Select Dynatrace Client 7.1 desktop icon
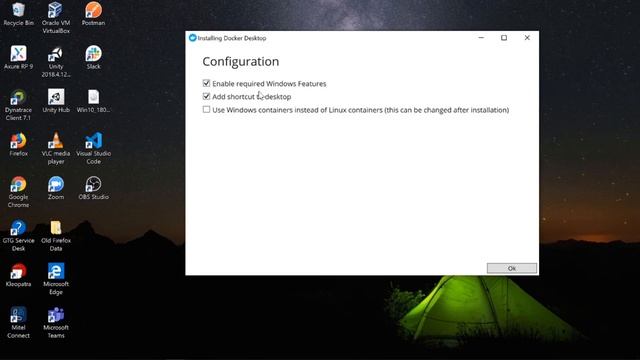Image resolution: width=640 pixels, height=360 pixels. pyautogui.click(x=18, y=105)
